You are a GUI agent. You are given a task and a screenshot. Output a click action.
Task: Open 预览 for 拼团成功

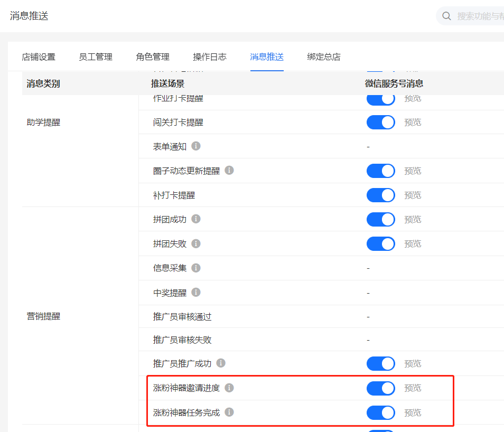pyautogui.click(x=413, y=220)
